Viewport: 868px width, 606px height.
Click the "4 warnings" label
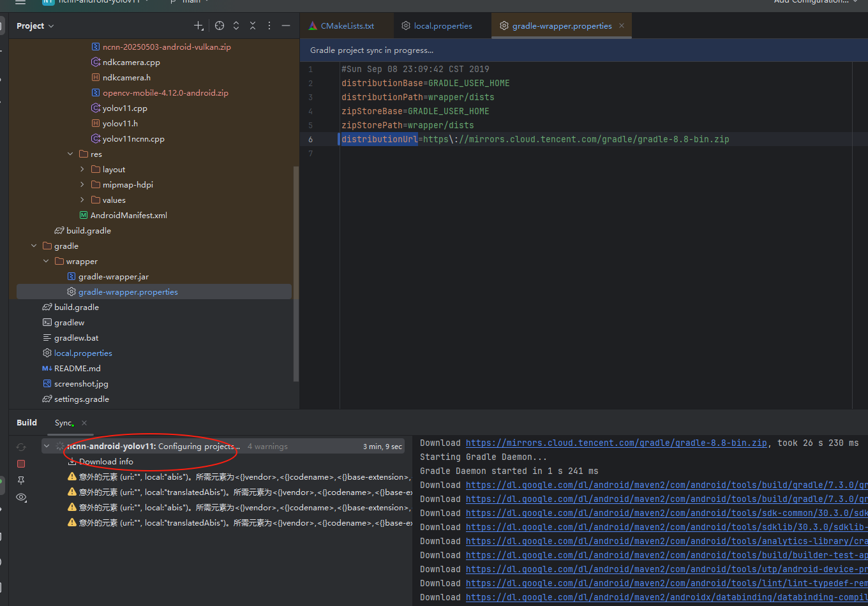coord(267,447)
